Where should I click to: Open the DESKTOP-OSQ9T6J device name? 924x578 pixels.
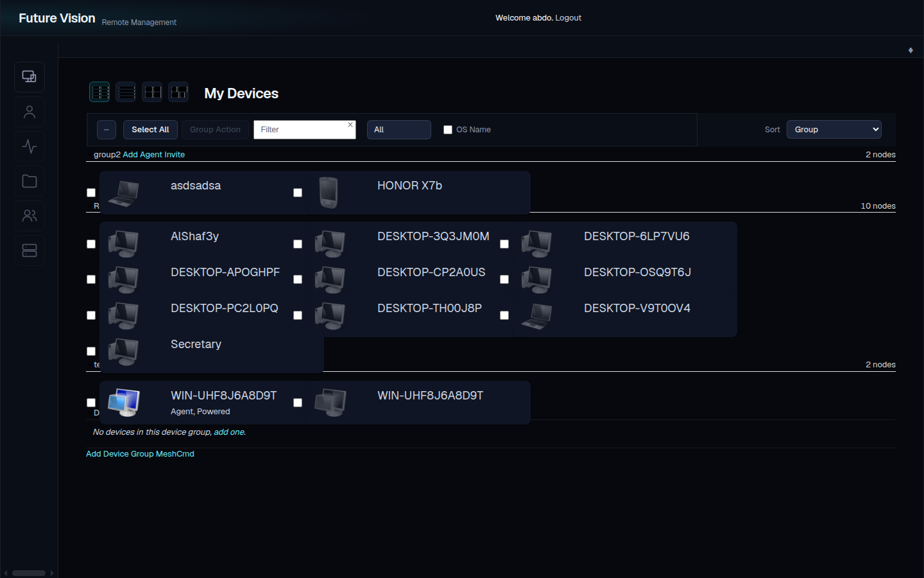[637, 272]
